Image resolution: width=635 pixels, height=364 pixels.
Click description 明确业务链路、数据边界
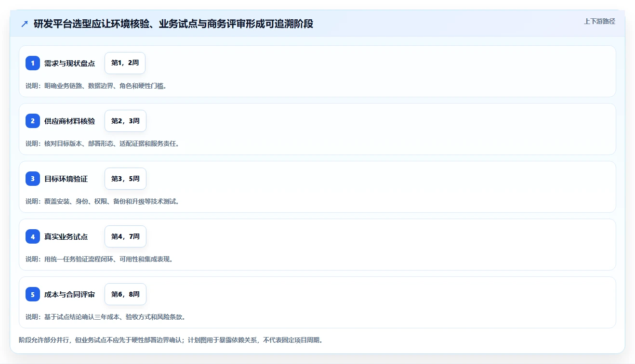tap(96, 86)
